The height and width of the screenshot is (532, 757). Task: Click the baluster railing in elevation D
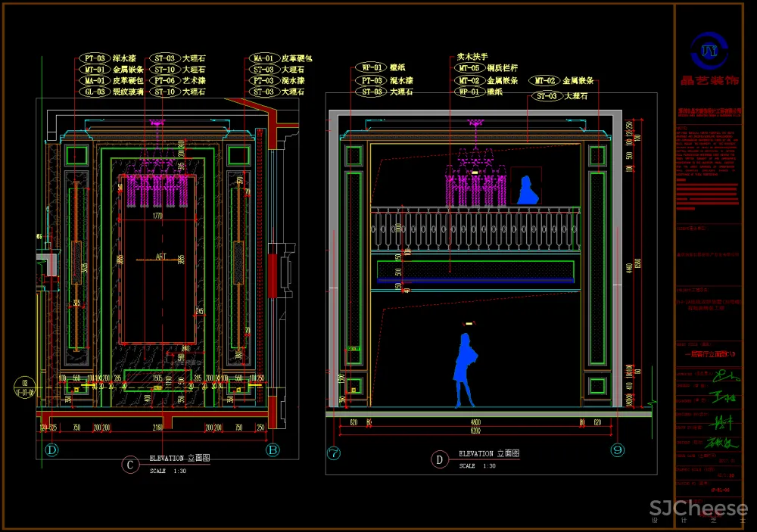point(475,229)
